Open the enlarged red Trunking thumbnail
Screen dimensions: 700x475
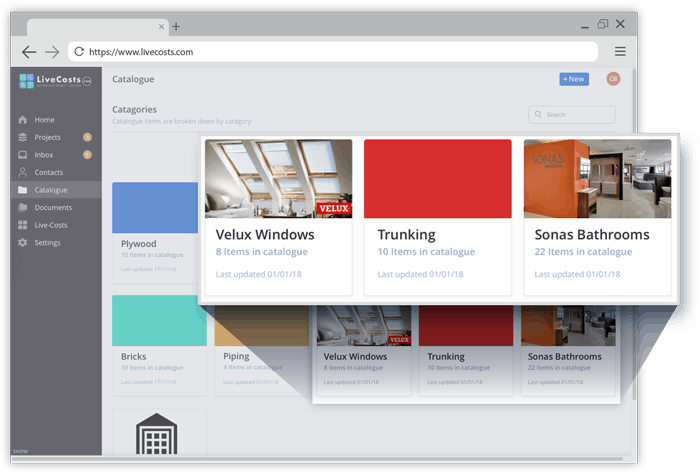438,179
